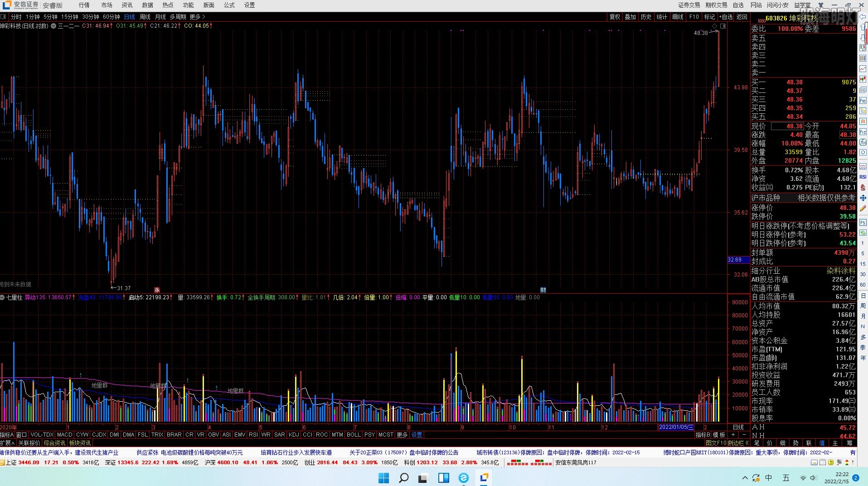Click the small window icon before 上证 index
The height and width of the screenshot is (486, 868).
2,462
